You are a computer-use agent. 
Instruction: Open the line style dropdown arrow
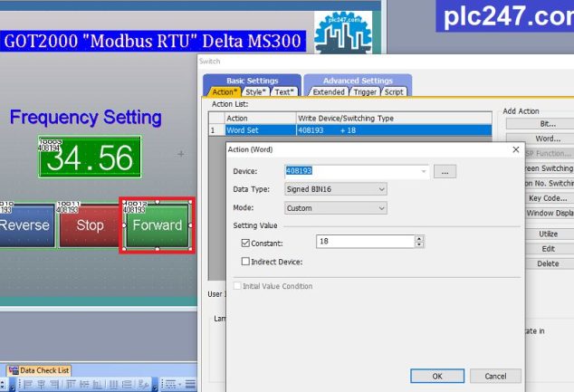[179, 385]
